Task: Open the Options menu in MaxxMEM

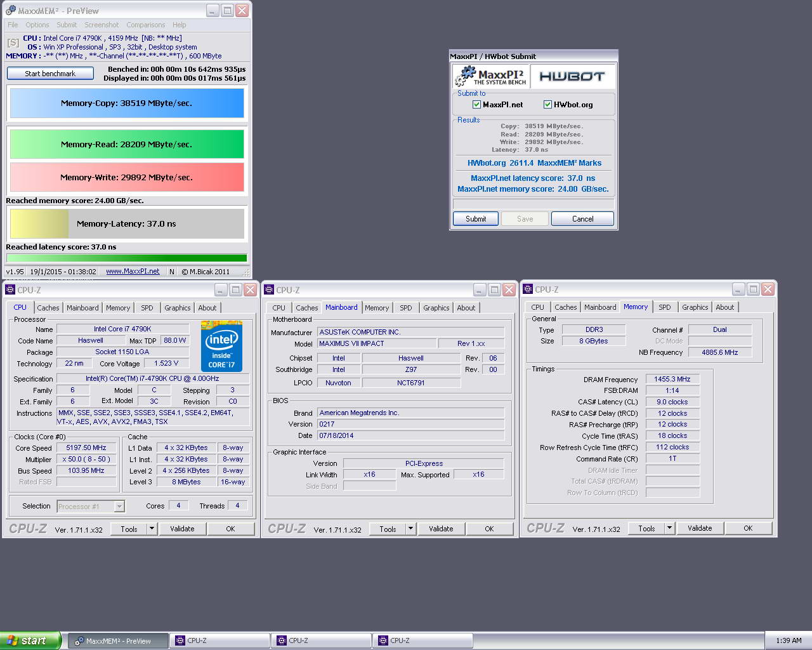Action: (37, 25)
